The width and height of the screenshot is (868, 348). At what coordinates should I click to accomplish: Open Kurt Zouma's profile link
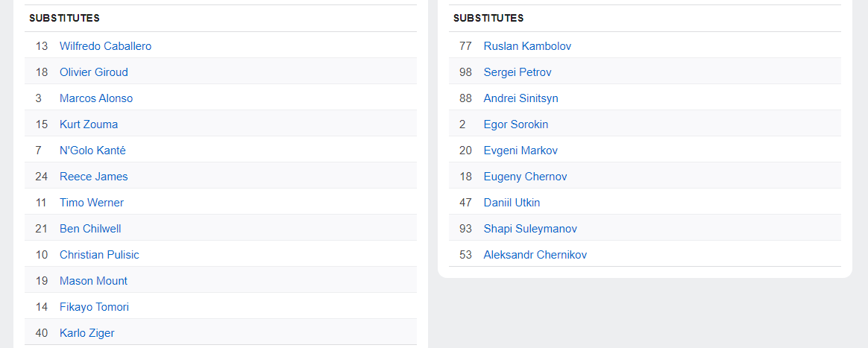[89, 124]
